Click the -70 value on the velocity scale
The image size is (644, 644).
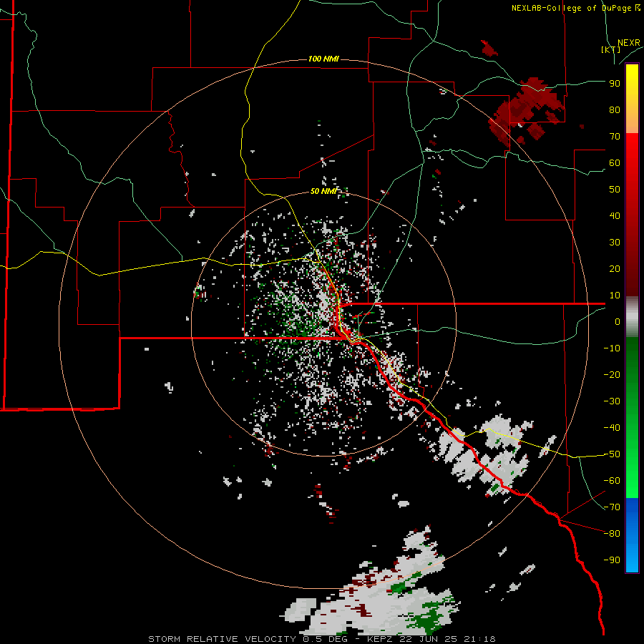click(612, 507)
